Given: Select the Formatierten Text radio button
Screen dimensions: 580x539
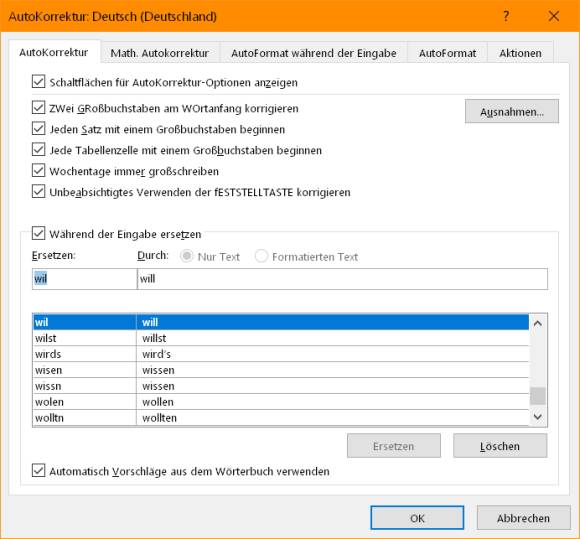Looking at the screenshot, I should coord(261,256).
